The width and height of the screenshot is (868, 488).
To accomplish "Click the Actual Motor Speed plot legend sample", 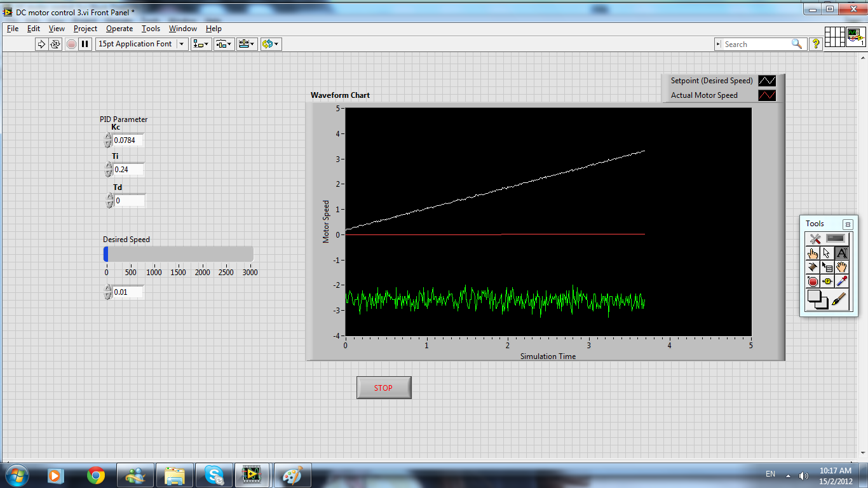I will pos(767,95).
